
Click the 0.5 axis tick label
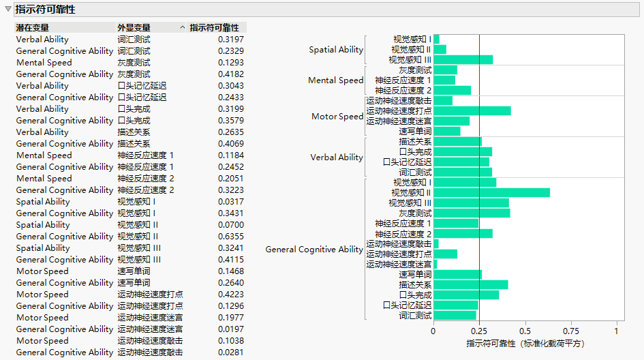click(525, 331)
